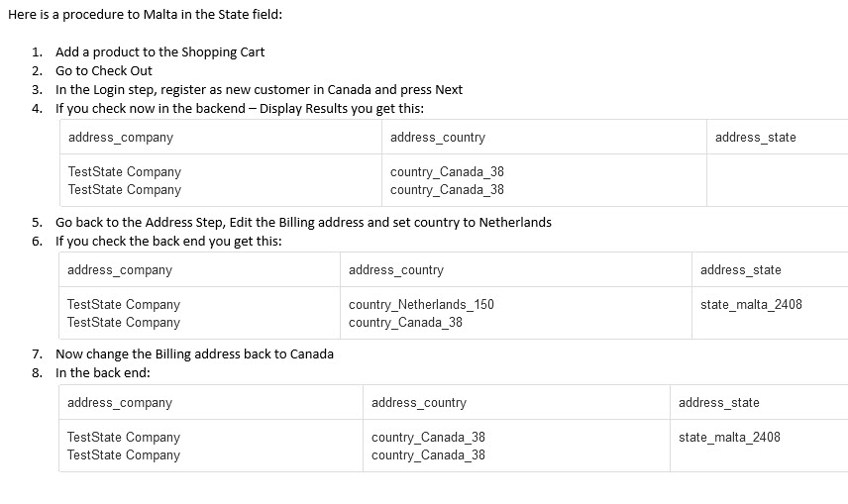The width and height of the screenshot is (848, 504).
Task: Click the step mentioning "Display Results"
Action: 246,108
